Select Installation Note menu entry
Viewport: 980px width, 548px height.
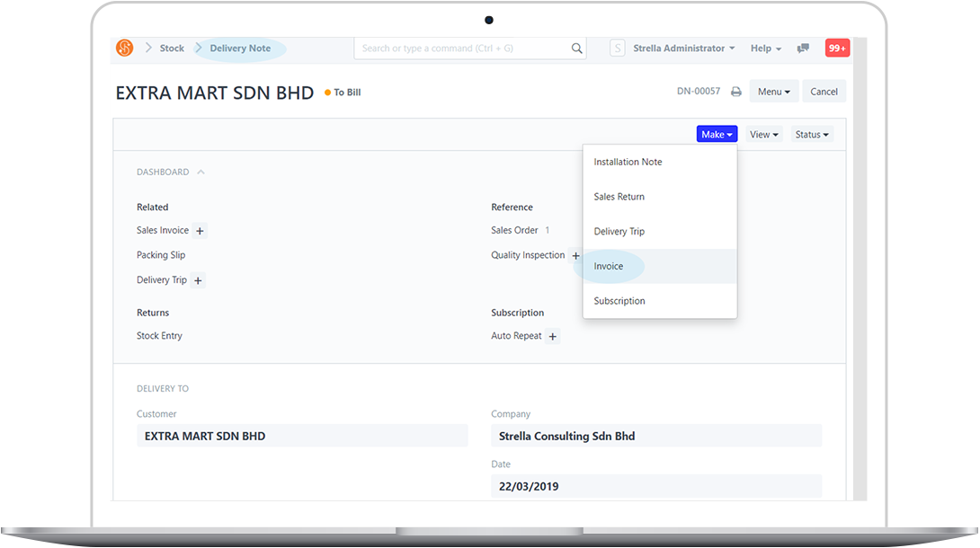628,162
